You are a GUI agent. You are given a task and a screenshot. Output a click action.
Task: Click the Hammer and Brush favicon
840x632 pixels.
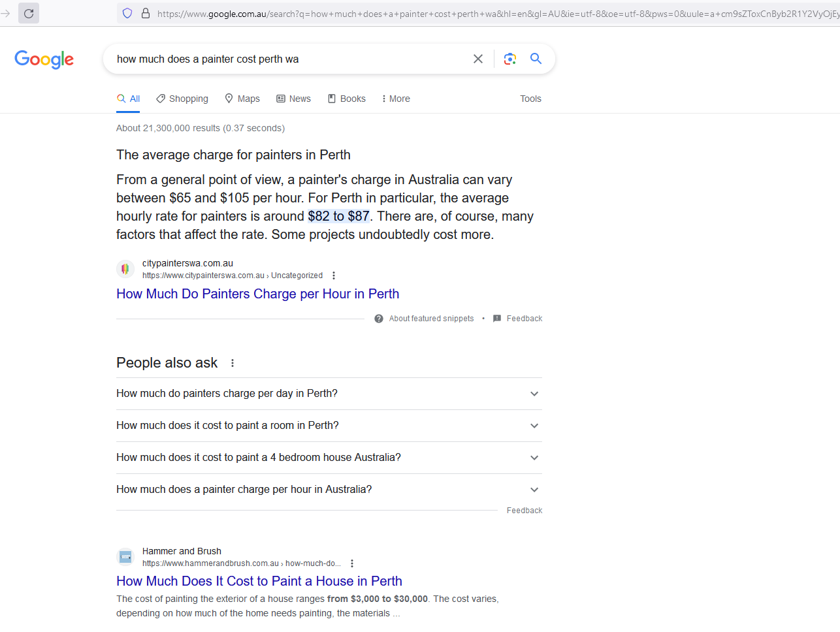125,557
